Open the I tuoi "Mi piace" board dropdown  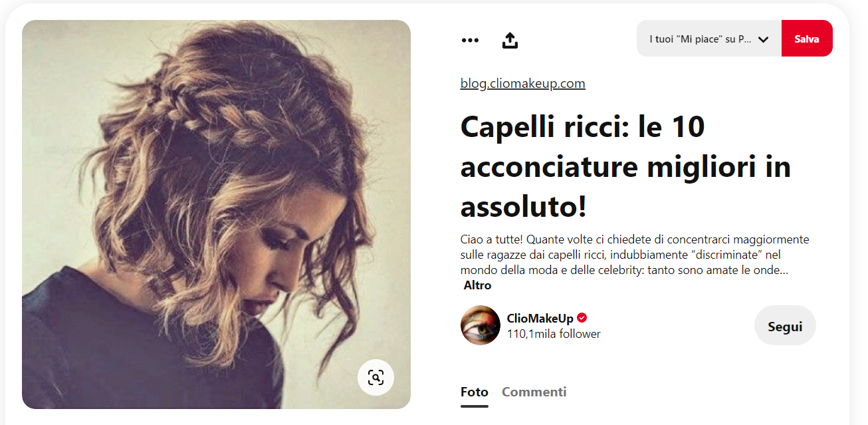[709, 39]
